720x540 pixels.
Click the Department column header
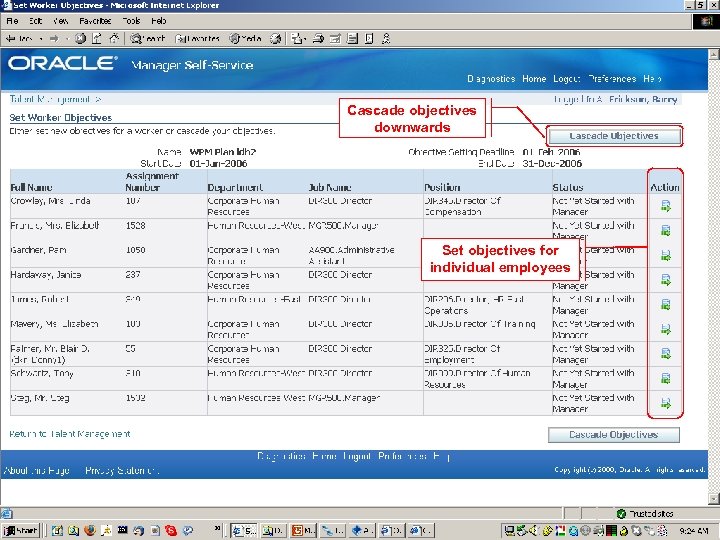[235, 187]
